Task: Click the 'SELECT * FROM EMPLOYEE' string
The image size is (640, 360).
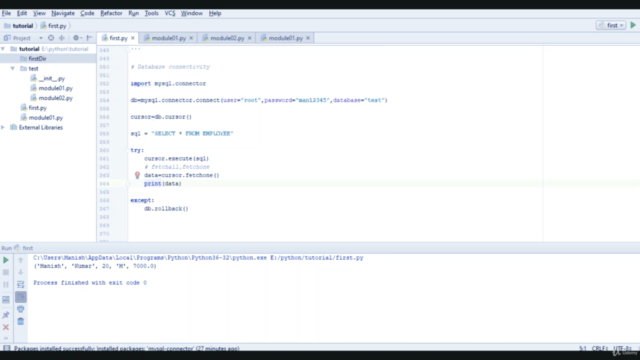Action: pyautogui.click(x=192, y=133)
